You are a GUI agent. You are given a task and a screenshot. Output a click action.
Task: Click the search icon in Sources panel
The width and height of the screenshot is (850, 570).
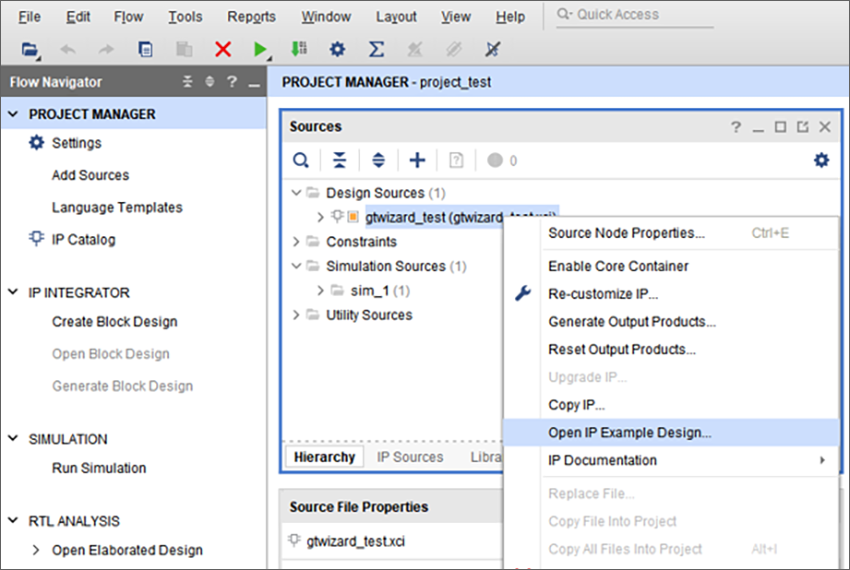tap(301, 161)
